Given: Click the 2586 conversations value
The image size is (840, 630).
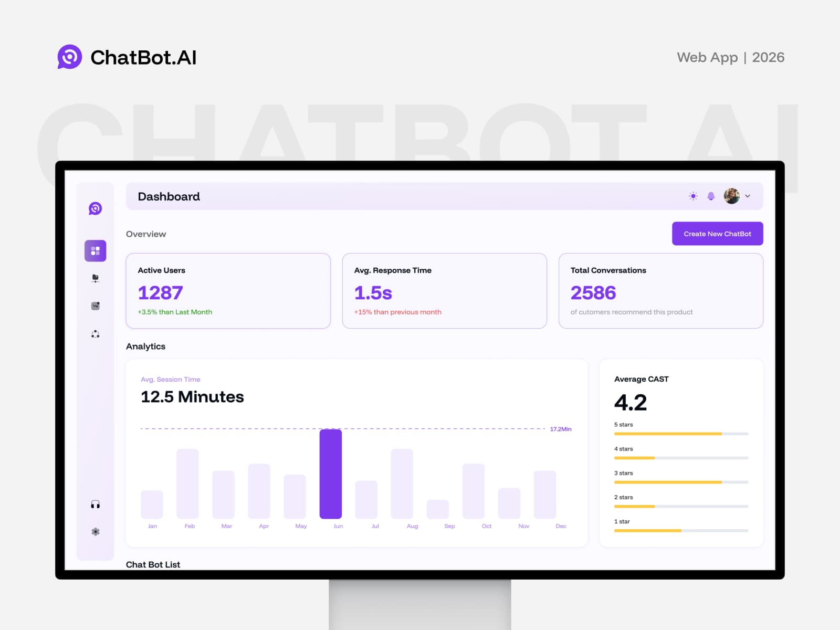Looking at the screenshot, I should (x=593, y=292).
